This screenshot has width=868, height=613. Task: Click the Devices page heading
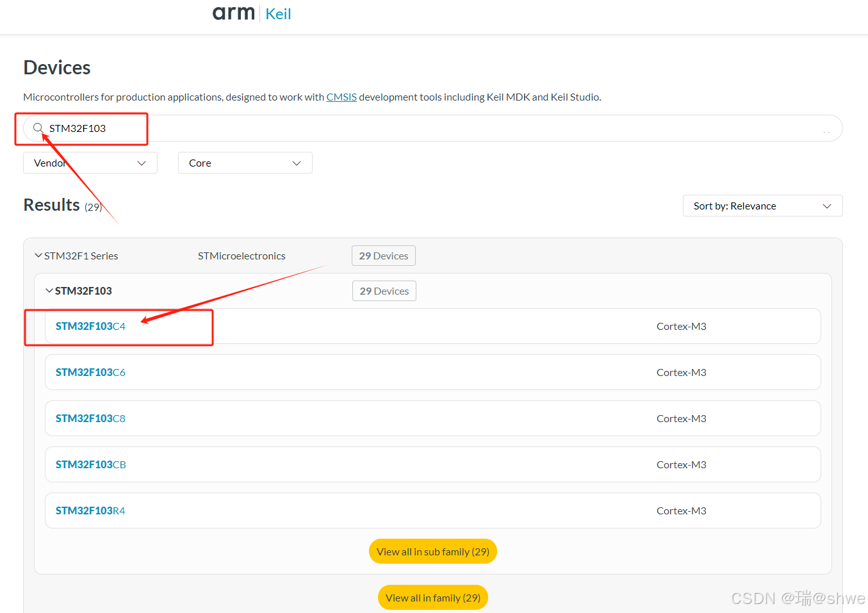pyautogui.click(x=57, y=67)
